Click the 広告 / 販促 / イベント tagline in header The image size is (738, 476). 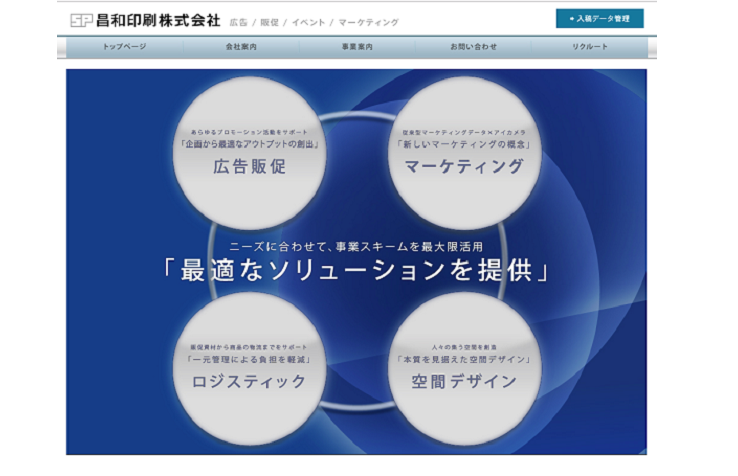[x=313, y=21]
